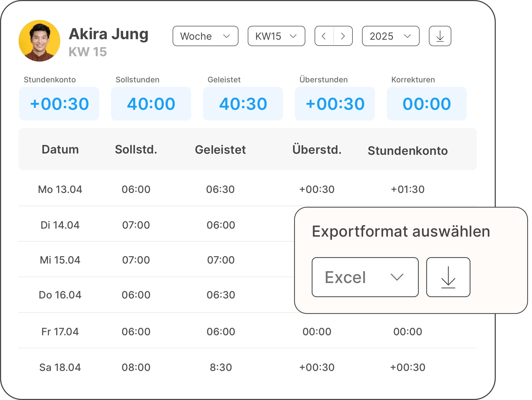The image size is (532, 400).
Task: Click Akira Jung's profile photo
Action: coord(39,41)
